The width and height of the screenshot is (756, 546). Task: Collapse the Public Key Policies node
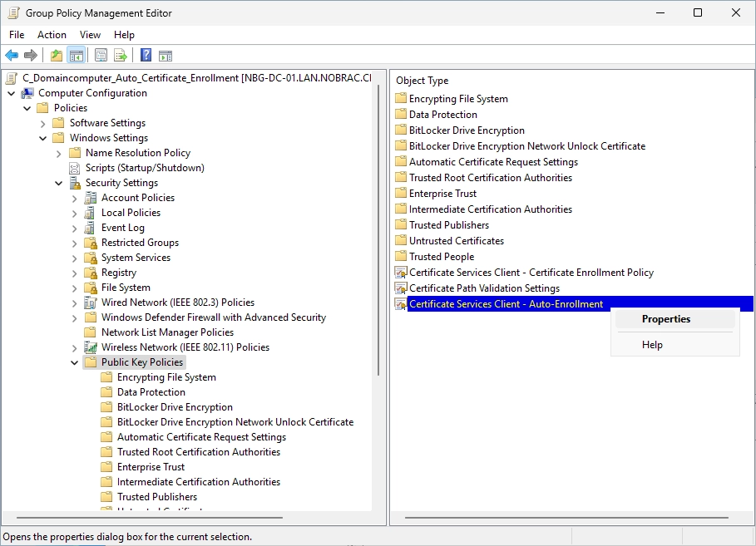point(74,362)
